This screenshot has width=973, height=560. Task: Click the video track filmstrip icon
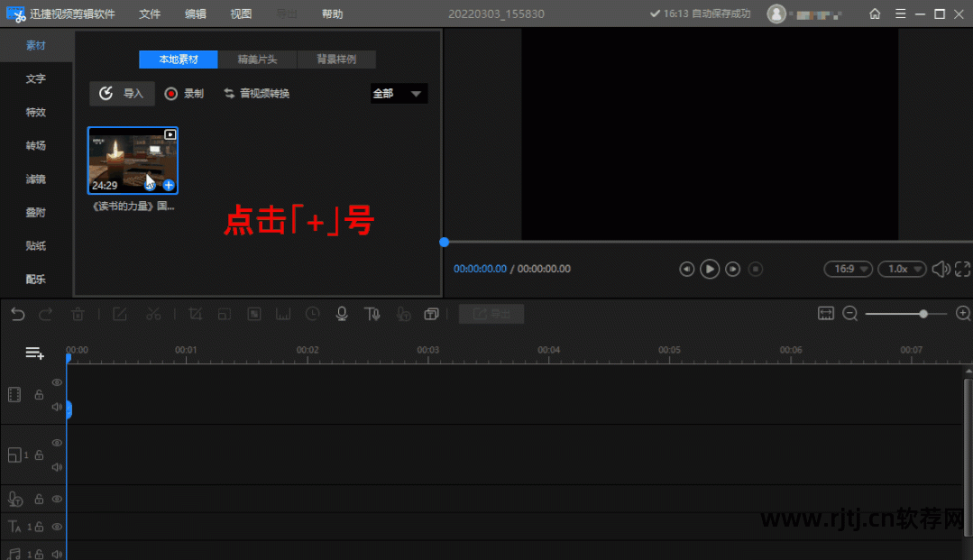[x=14, y=394]
